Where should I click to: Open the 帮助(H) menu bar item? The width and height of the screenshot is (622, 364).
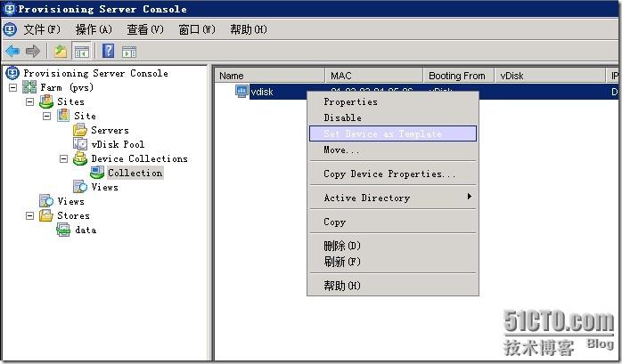tap(249, 29)
